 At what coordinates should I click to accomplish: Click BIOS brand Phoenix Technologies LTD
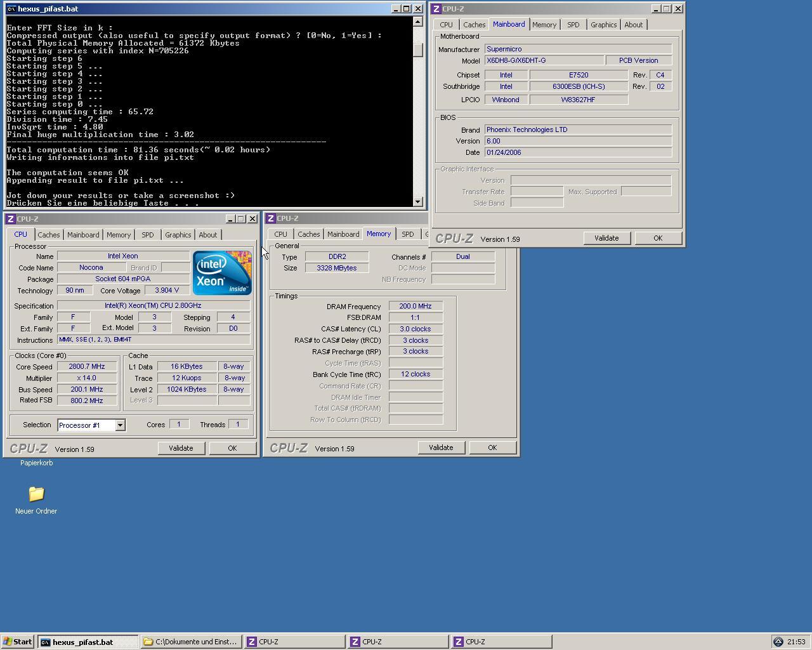(x=578, y=129)
